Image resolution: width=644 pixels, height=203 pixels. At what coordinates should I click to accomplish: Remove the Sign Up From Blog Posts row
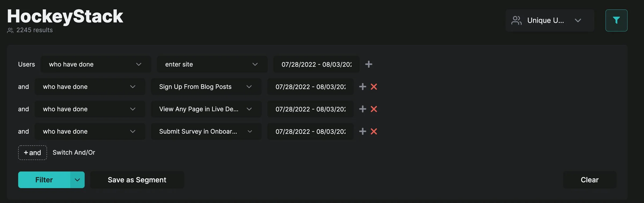pos(374,87)
